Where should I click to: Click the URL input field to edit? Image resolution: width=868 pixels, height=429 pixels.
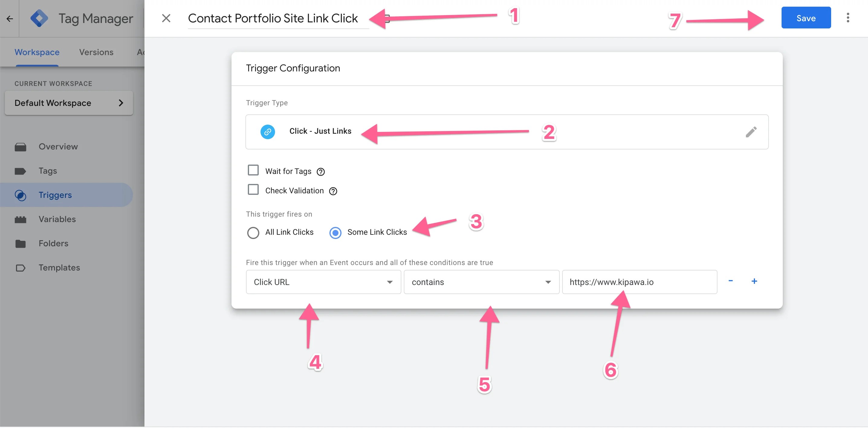[639, 282]
